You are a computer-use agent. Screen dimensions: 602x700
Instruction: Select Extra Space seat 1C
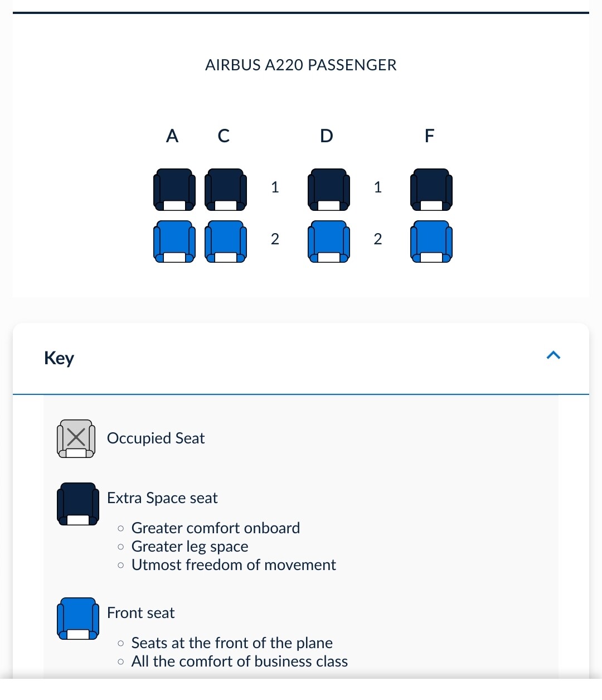tap(226, 190)
